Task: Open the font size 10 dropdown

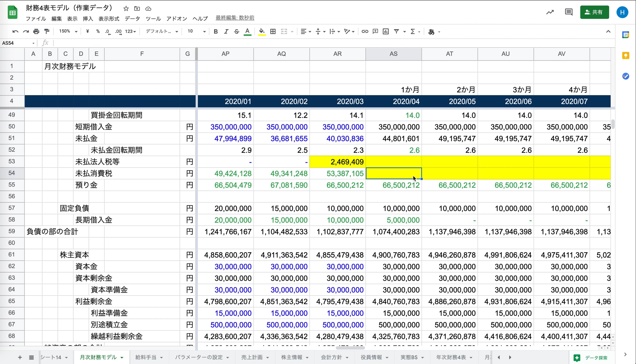Action: tap(196, 31)
